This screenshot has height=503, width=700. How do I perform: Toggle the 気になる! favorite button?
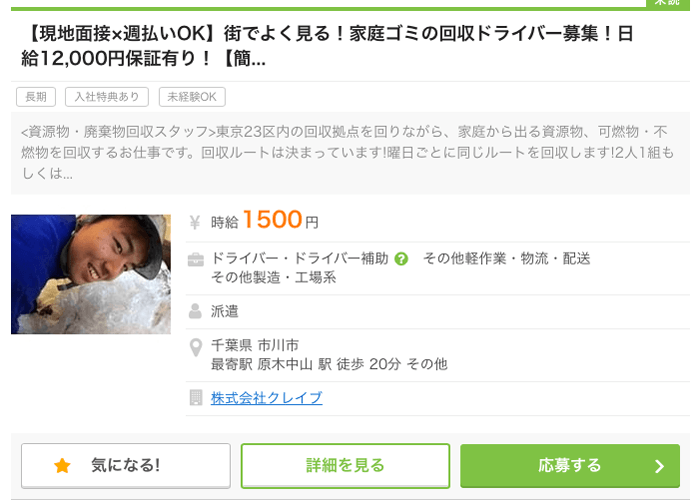[x=126, y=466]
